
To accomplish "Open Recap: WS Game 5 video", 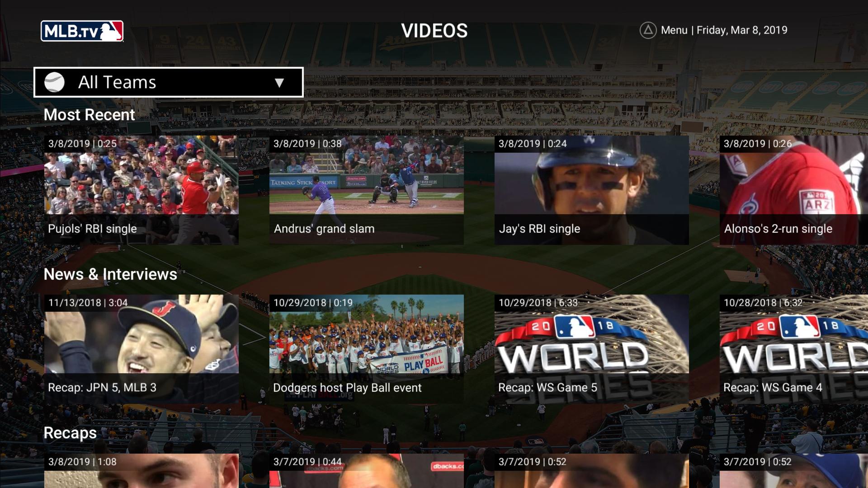I will click(592, 349).
